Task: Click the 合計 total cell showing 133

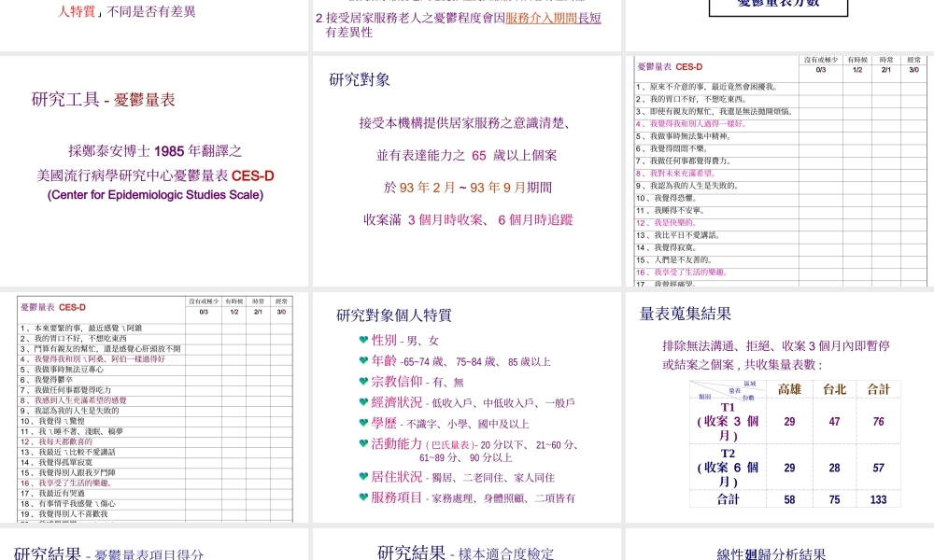Action: [x=876, y=502]
